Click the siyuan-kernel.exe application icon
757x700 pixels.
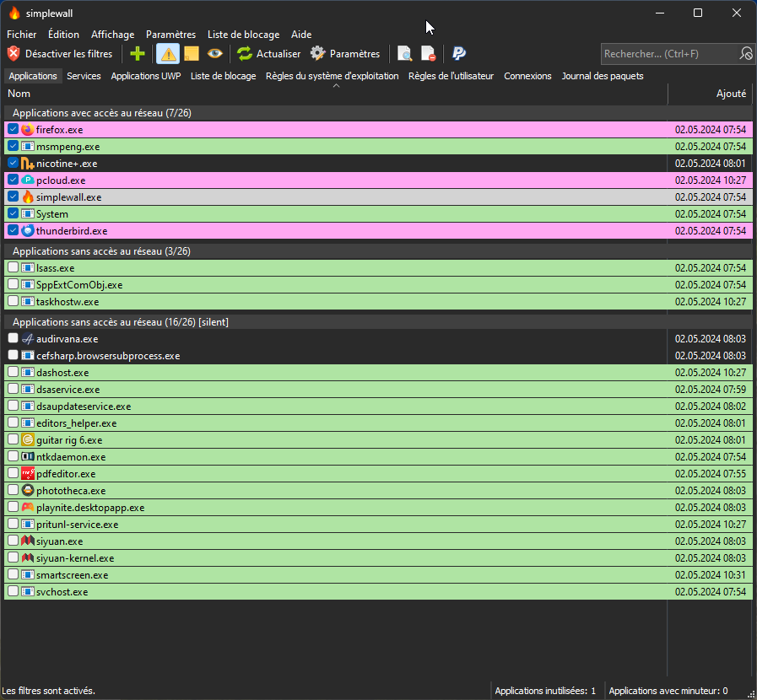28,558
